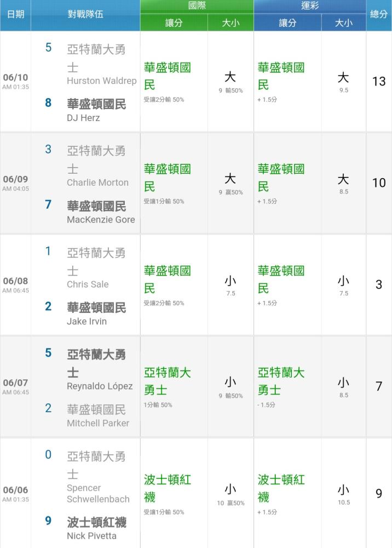The image size is (392, 548).
Task: Click 國際 小 7.5 result on 06/08
Action: click(x=230, y=285)
